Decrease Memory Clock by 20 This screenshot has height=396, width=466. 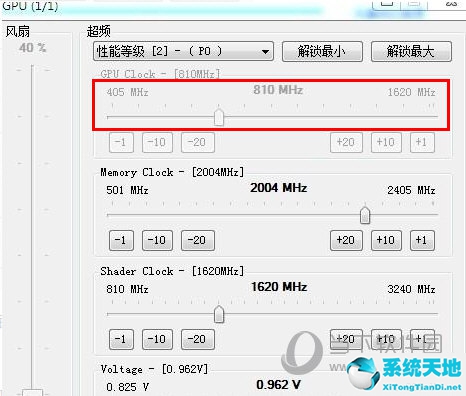(x=198, y=240)
